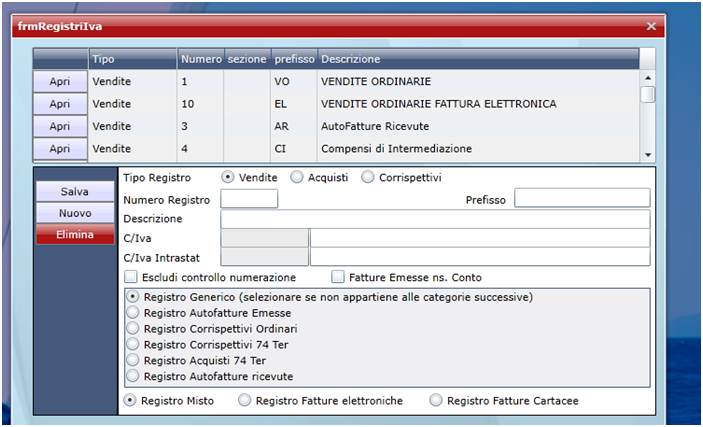
Task: Tick Fatture Emesse ns. Conto checkbox
Action: click(338, 277)
